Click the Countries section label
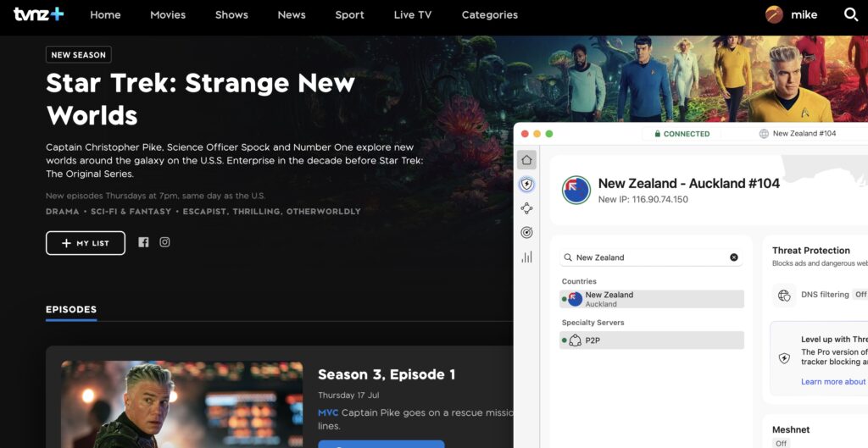The image size is (868, 448). coord(579,281)
